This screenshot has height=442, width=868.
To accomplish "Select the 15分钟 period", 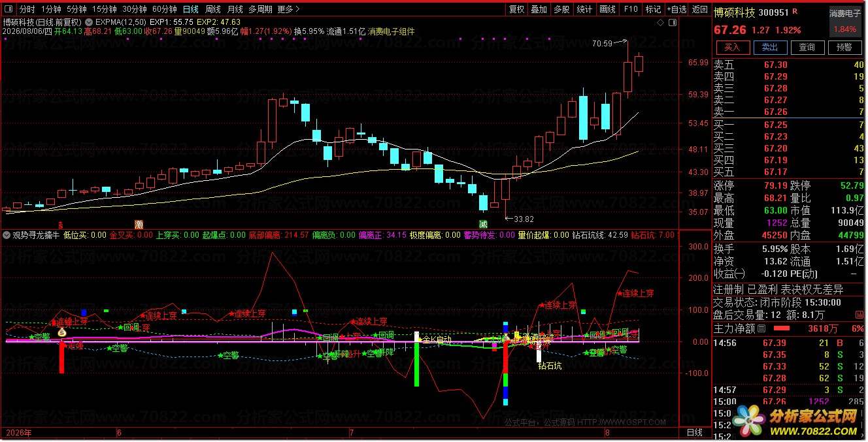I will click(x=104, y=9).
